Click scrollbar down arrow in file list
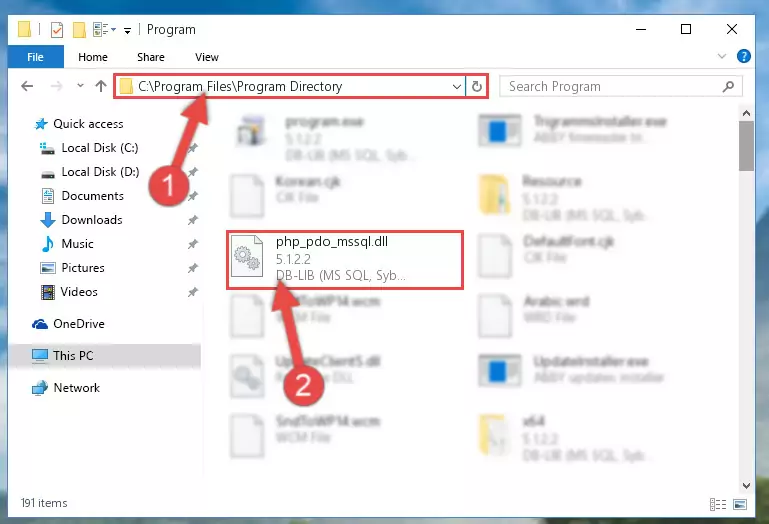769x524 pixels. tap(746, 485)
